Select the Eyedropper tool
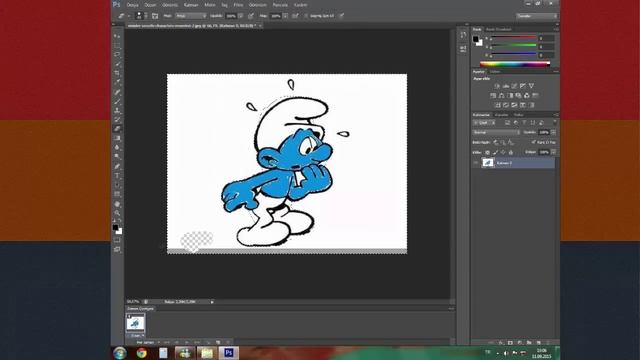The height and width of the screenshot is (360, 640). point(117,82)
